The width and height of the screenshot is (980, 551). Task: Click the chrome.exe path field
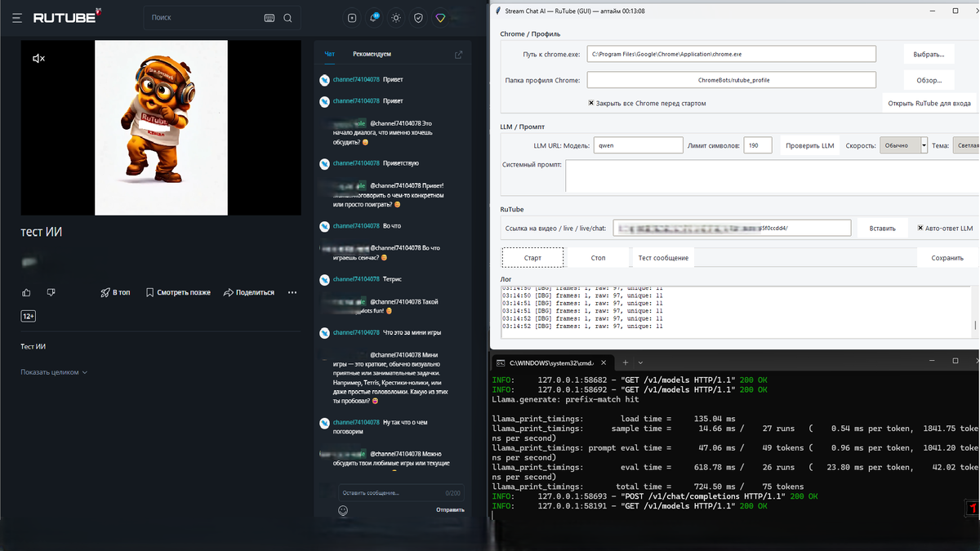(732, 54)
